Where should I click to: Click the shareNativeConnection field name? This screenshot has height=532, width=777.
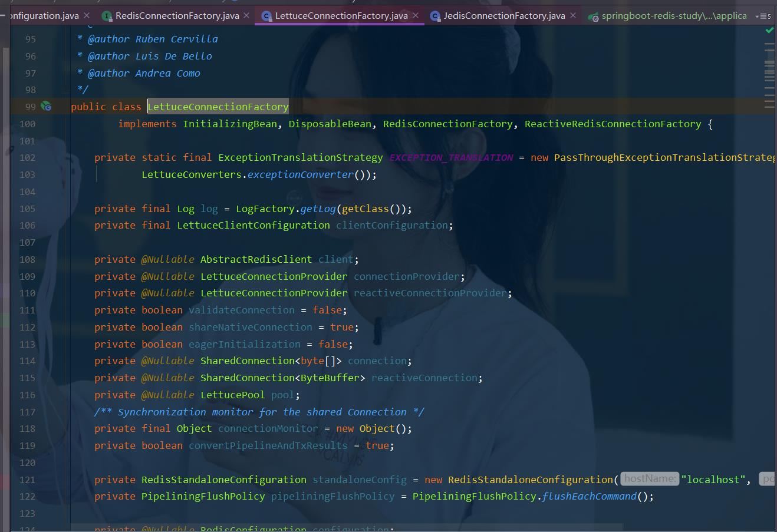point(251,327)
